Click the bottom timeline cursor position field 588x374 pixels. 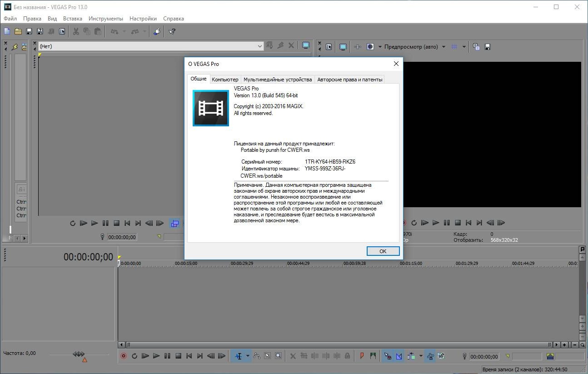484,357
